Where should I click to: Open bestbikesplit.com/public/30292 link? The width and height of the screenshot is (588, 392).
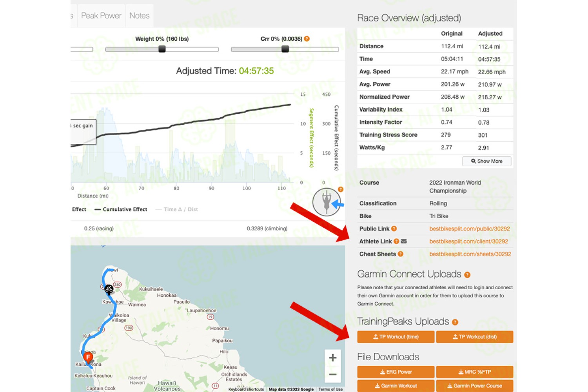(470, 229)
